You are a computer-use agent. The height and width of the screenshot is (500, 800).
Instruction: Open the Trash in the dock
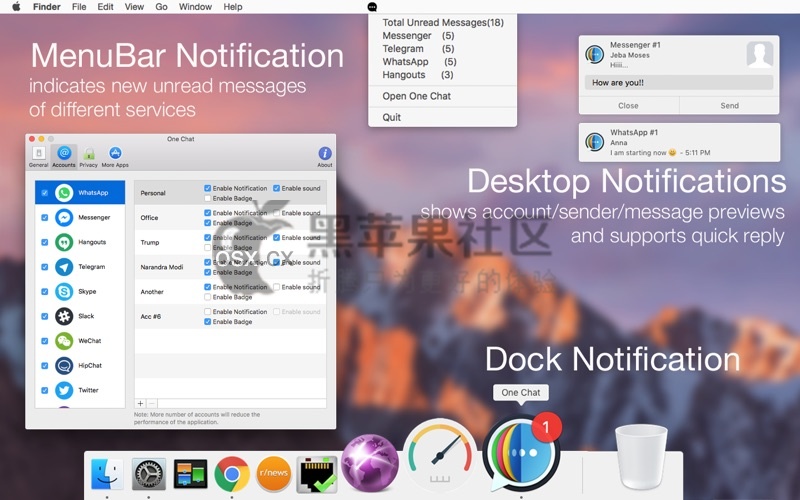tap(641, 457)
